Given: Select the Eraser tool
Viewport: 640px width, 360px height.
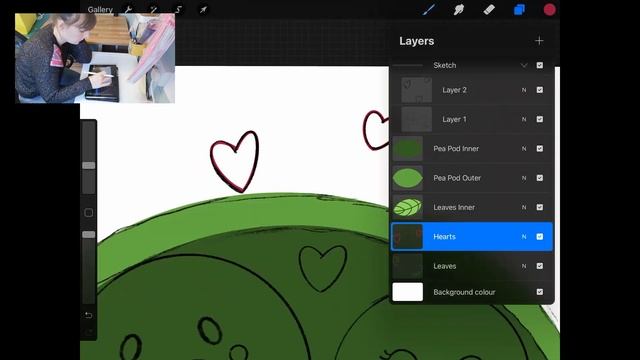Looking at the screenshot, I should (x=489, y=9).
